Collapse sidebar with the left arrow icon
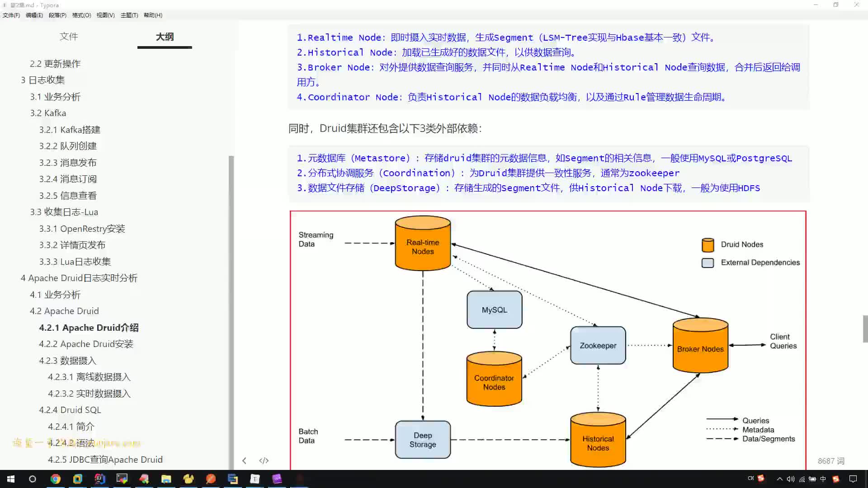Image resolution: width=868 pixels, height=488 pixels. (x=244, y=460)
